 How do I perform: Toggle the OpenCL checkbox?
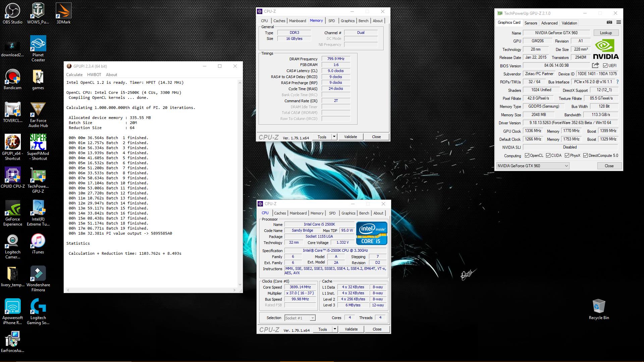(x=527, y=156)
